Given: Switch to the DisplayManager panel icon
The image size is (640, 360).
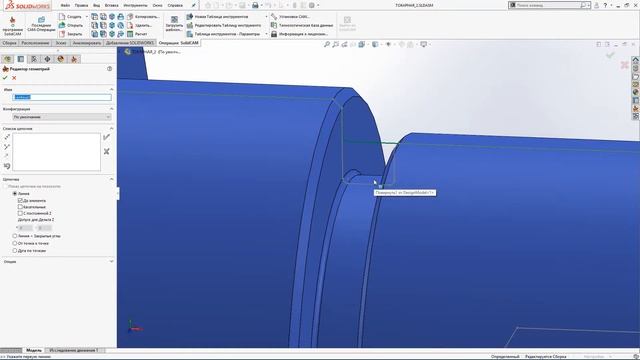Looking at the screenshot, I should click(60, 59).
